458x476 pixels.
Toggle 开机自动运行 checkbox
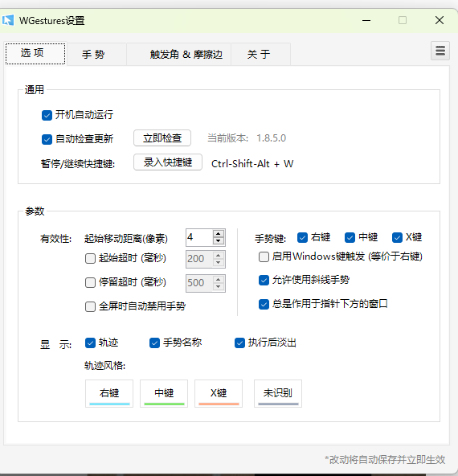click(47, 115)
